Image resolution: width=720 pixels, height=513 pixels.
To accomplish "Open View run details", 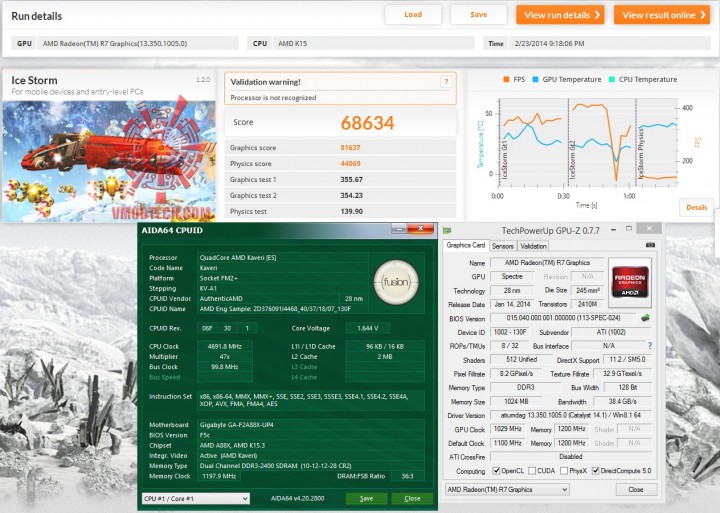I will click(x=560, y=15).
